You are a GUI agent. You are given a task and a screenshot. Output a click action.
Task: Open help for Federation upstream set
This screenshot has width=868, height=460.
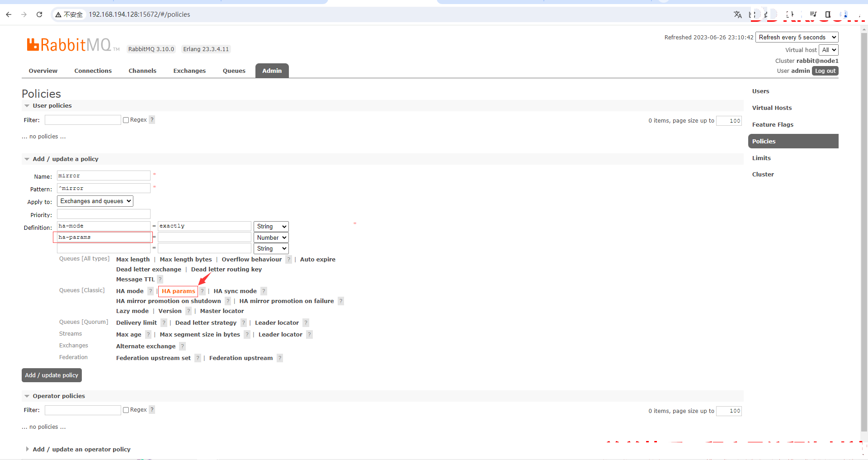click(x=198, y=358)
